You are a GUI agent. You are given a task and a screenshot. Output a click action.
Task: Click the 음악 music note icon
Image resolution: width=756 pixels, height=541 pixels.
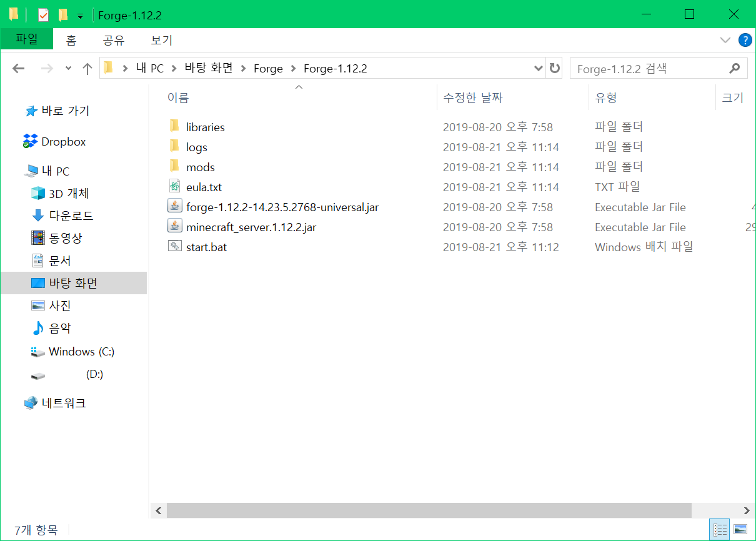pos(38,328)
